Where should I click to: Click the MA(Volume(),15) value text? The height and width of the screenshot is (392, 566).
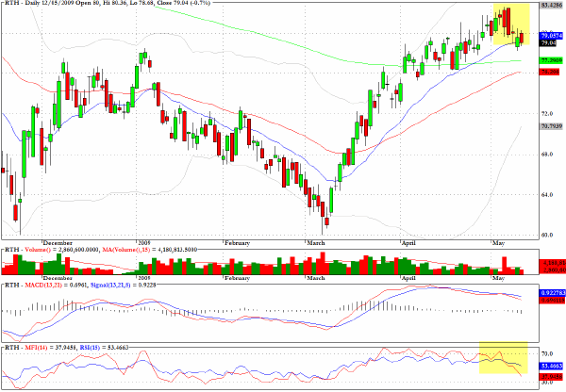pyautogui.click(x=149, y=250)
